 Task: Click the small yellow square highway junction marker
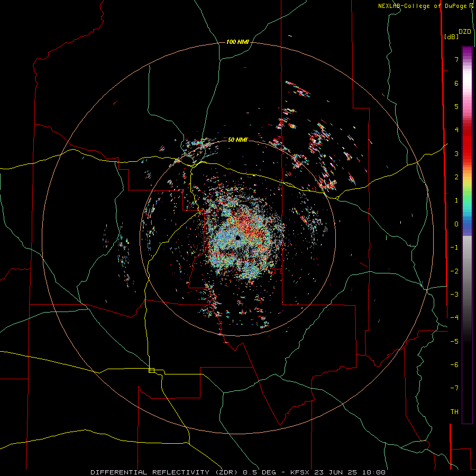[x=151, y=370]
